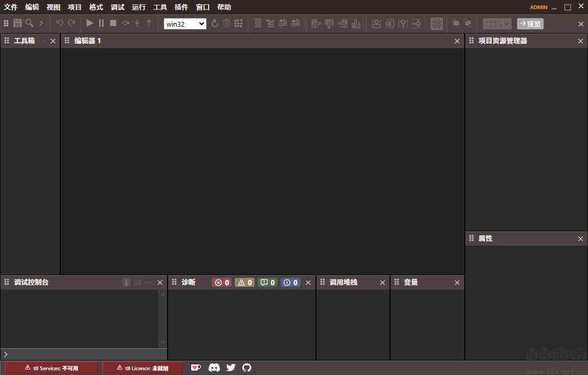588x375 pixels.
Task: Click the debug console command input field
Action: click(85, 354)
